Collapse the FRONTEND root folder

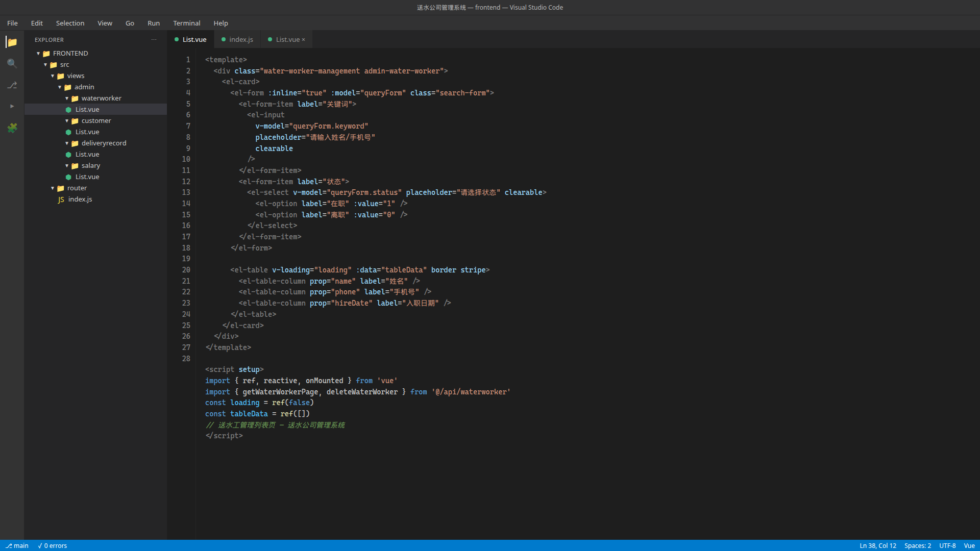(x=38, y=54)
